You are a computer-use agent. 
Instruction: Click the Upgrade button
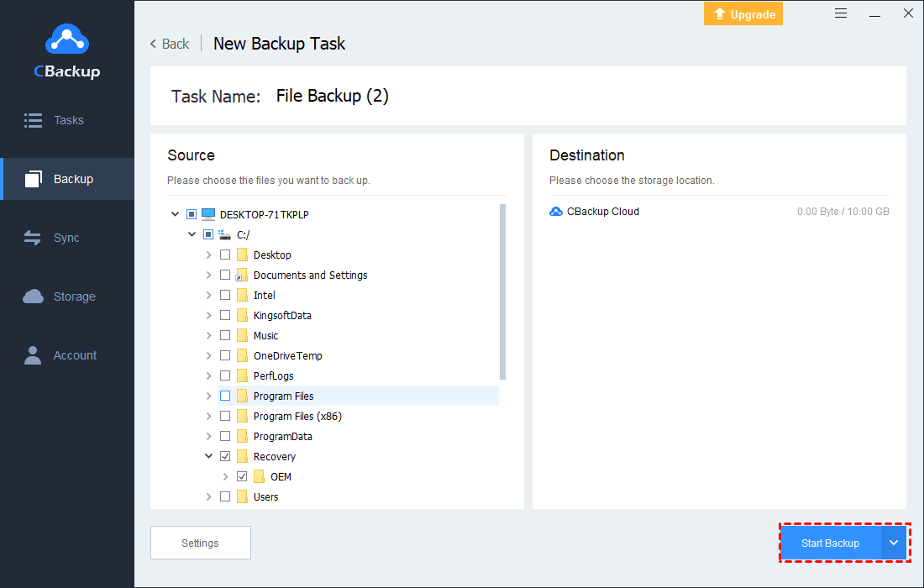(743, 13)
